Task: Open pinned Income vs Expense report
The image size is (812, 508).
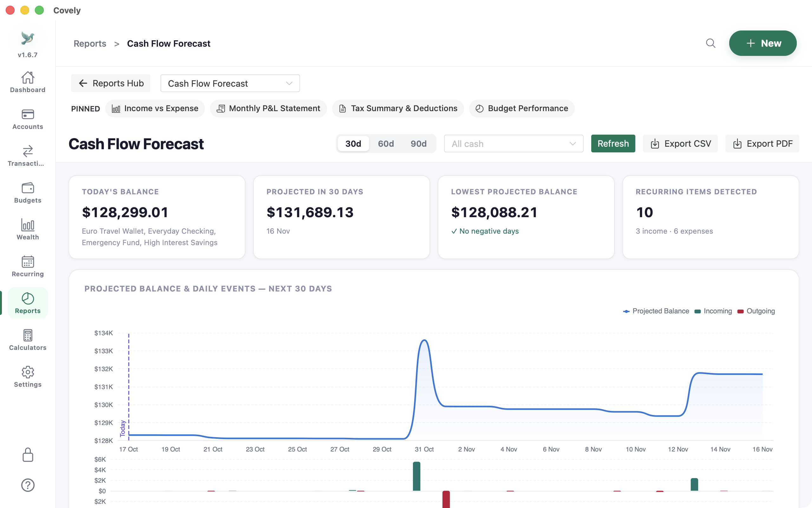Action: coord(155,109)
